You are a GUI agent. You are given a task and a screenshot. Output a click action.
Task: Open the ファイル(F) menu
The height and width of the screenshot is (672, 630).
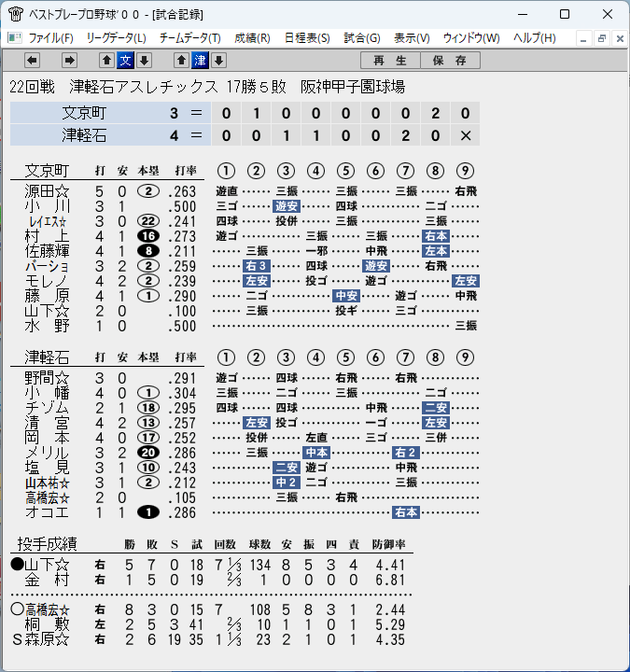(x=50, y=38)
